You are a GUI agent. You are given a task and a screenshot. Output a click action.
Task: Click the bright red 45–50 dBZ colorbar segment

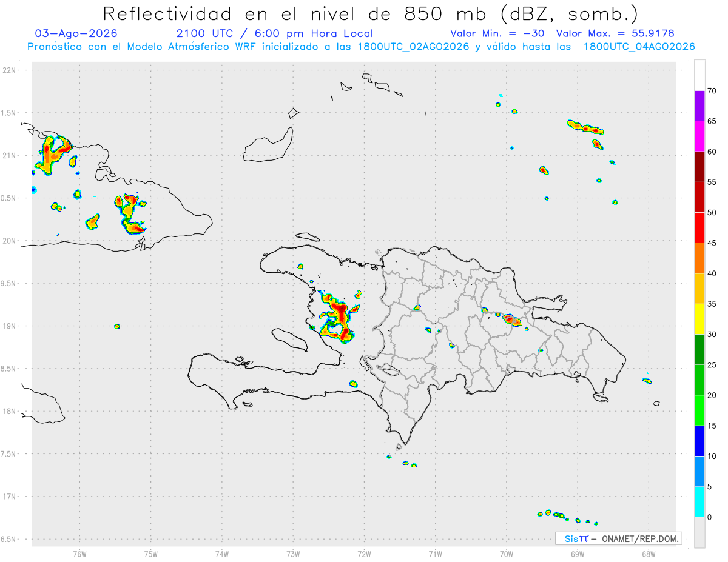699,228
